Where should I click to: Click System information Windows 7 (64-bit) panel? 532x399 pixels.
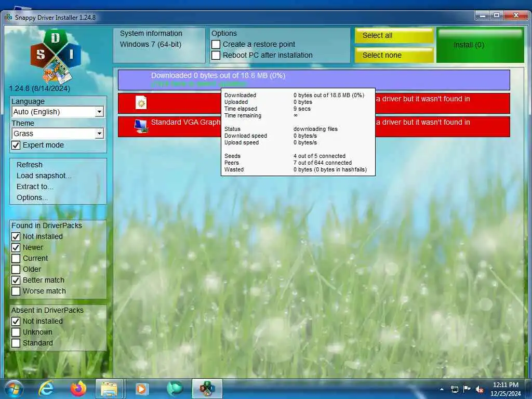(x=159, y=46)
